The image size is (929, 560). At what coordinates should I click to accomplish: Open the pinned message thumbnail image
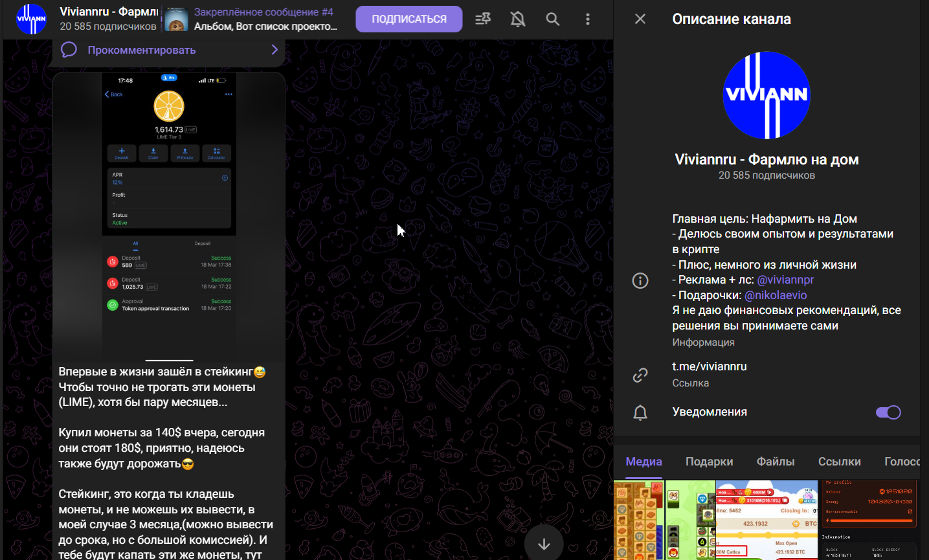pos(176,19)
